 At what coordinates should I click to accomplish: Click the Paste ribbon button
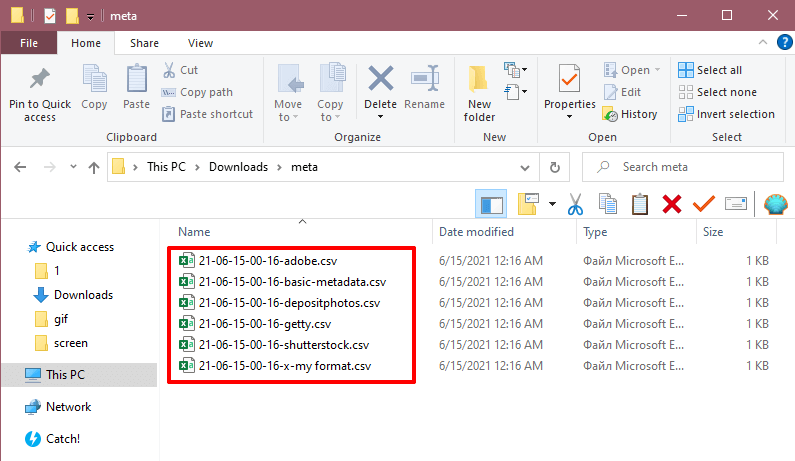pos(136,88)
